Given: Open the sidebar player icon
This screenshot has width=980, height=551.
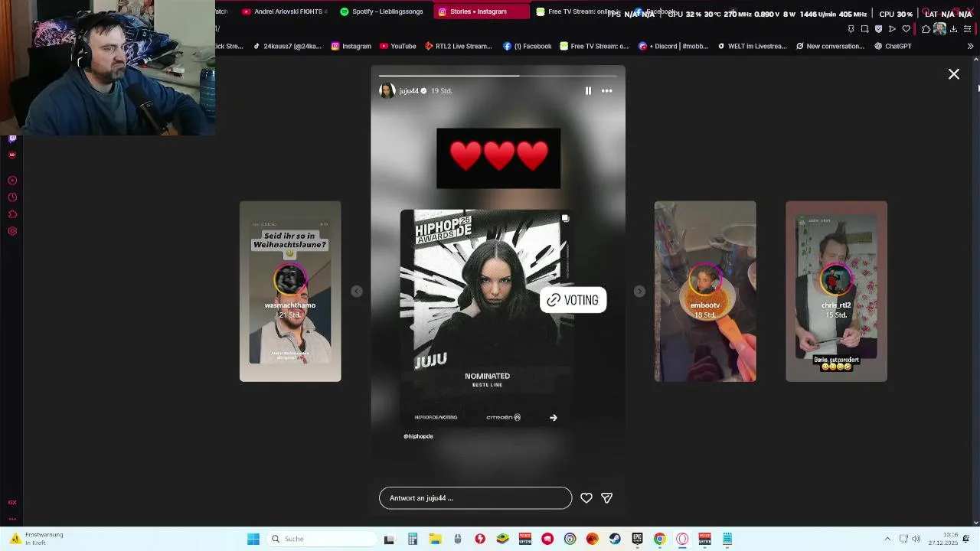Looking at the screenshot, I should tap(12, 181).
